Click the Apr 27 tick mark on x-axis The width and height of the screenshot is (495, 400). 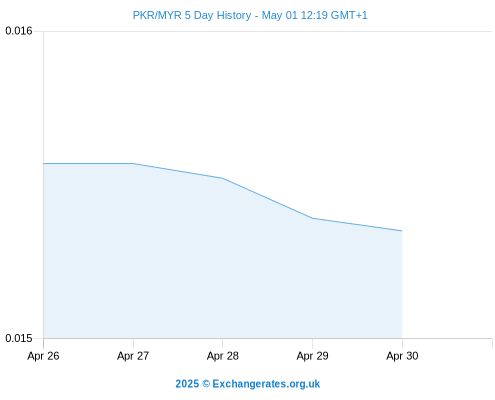(133, 343)
